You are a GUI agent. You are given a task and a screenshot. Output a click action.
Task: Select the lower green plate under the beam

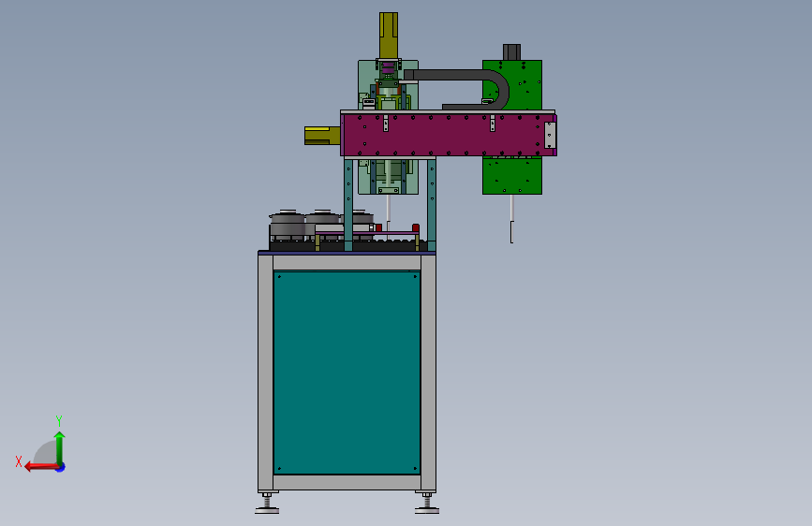512,176
